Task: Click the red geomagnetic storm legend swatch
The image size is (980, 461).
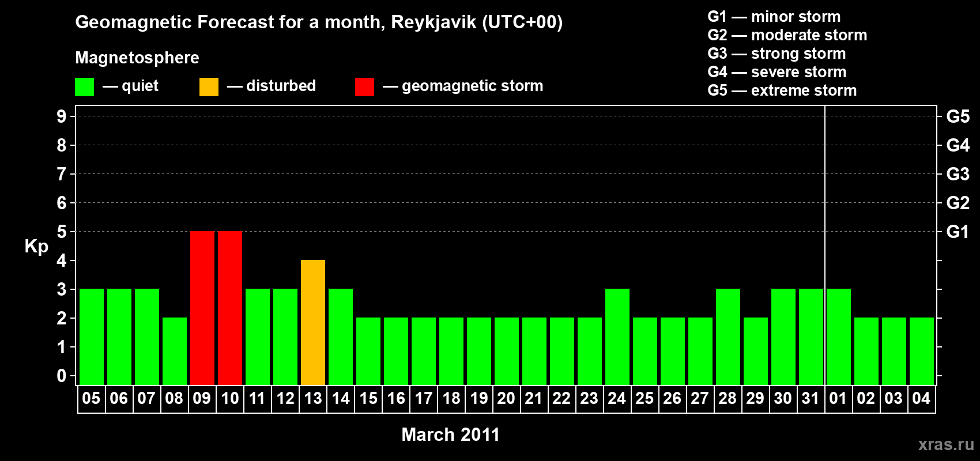Action: tap(364, 87)
